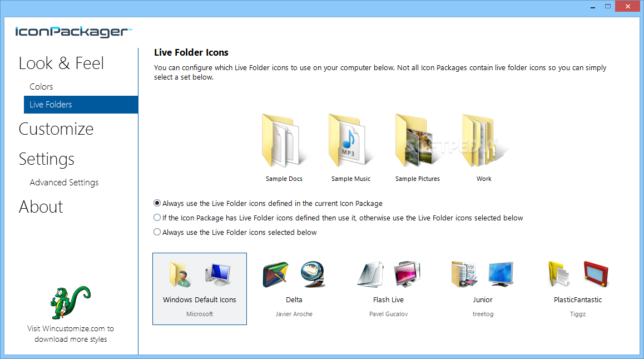Screen dimensions: 644x359
Task: Choose the Flash Live package name
Action: coord(389,300)
